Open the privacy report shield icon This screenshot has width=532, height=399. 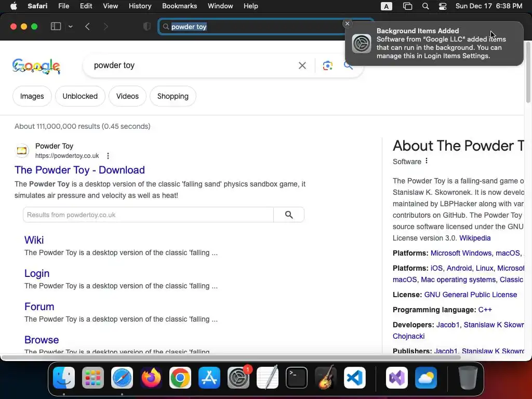point(147,26)
